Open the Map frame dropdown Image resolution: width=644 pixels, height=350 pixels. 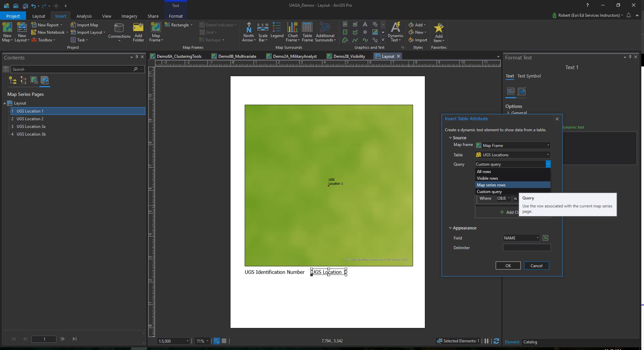point(548,145)
